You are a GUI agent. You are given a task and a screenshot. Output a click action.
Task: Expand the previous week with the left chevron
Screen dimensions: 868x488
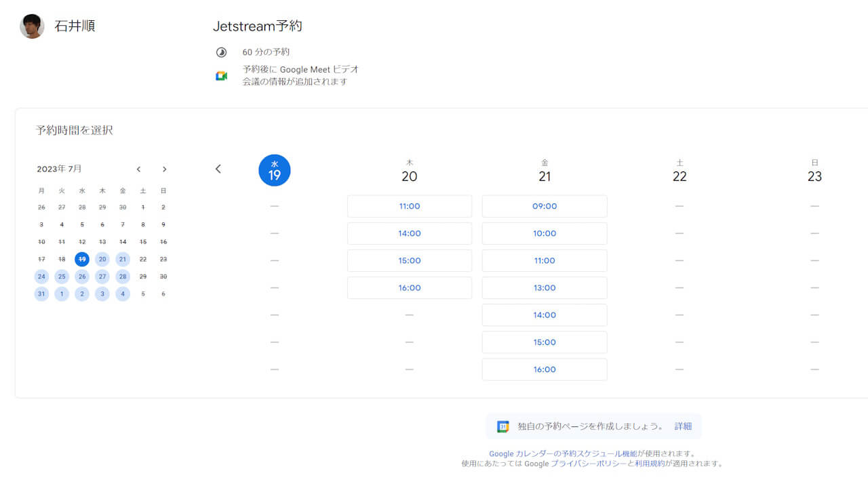(x=218, y=169)
